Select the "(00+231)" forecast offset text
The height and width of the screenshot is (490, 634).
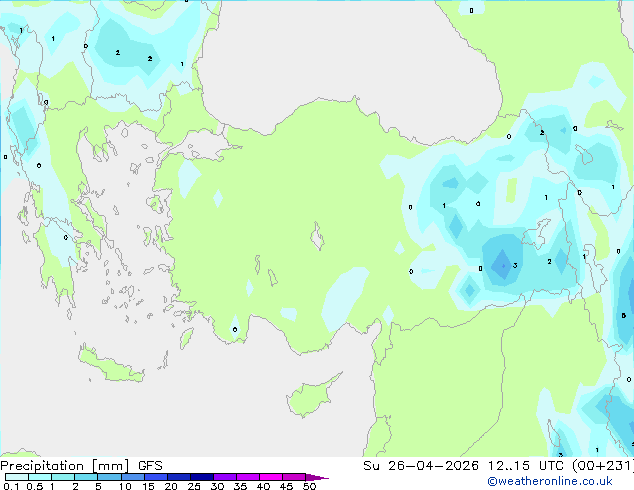[603, 466]
